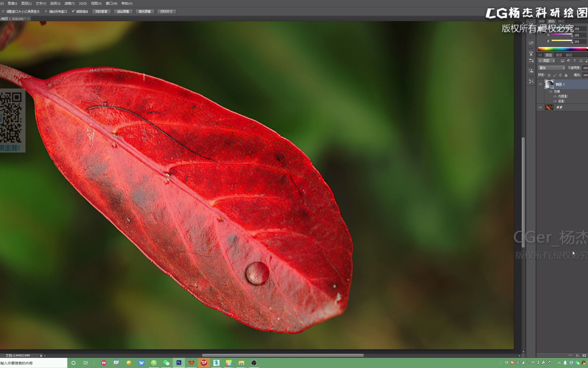Click the Sogou input method icon

tap(512, 362)
